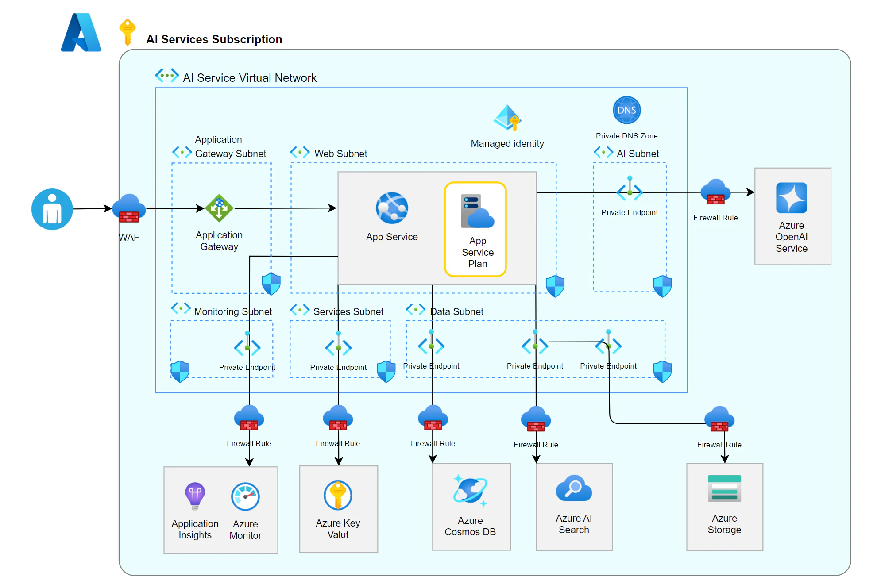Click the Private DNS Zone icon
This screenshot has height=588, width=881.
point(626,110)
